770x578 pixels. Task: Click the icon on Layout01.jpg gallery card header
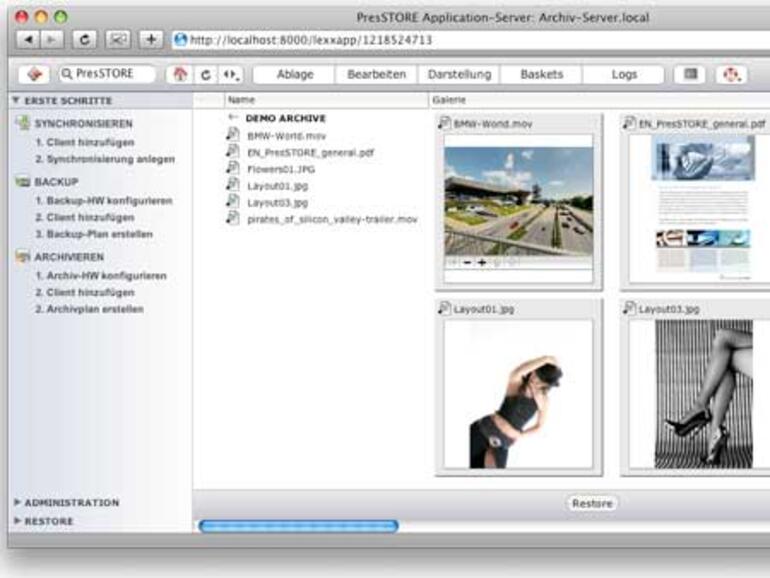[444, 308]
